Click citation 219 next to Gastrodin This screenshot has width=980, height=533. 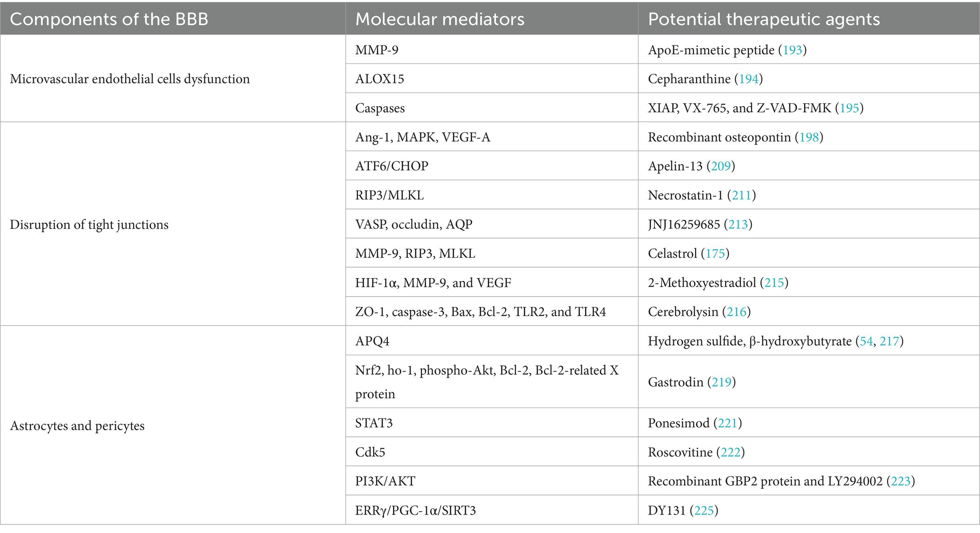tap(722, 382)
